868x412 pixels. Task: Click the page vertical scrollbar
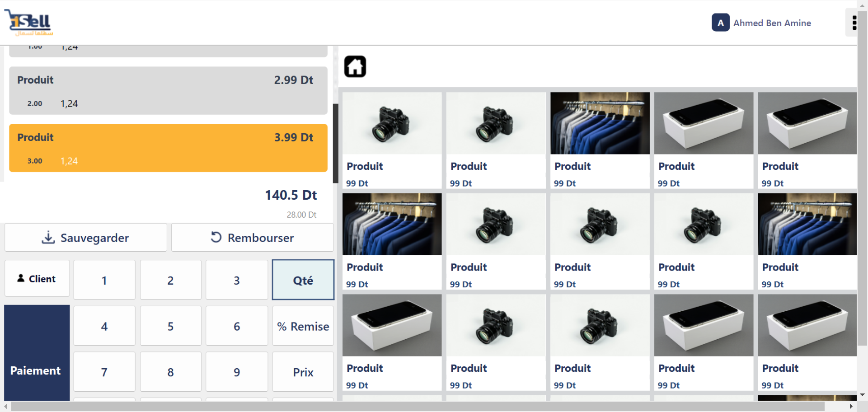(x=863, y=178)
